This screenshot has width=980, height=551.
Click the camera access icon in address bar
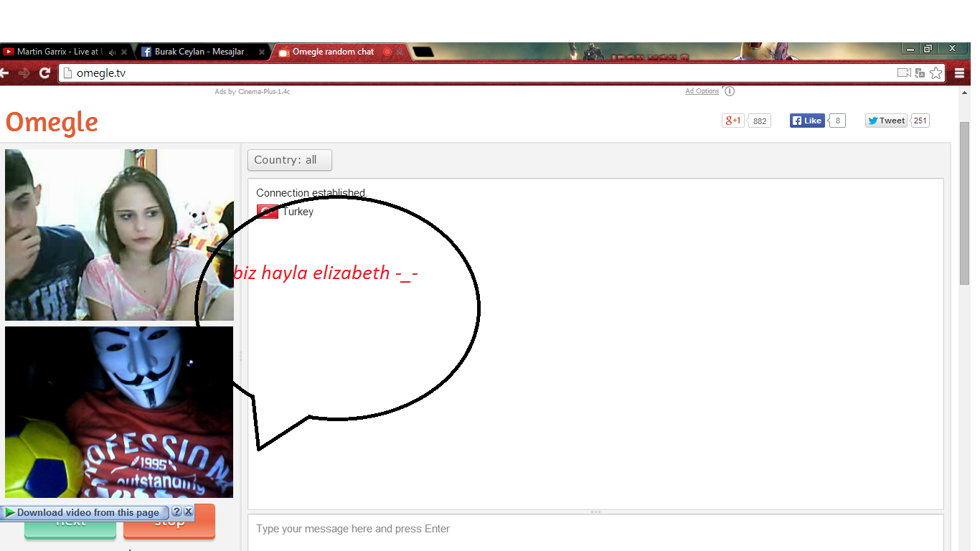[x=904, y=72]
